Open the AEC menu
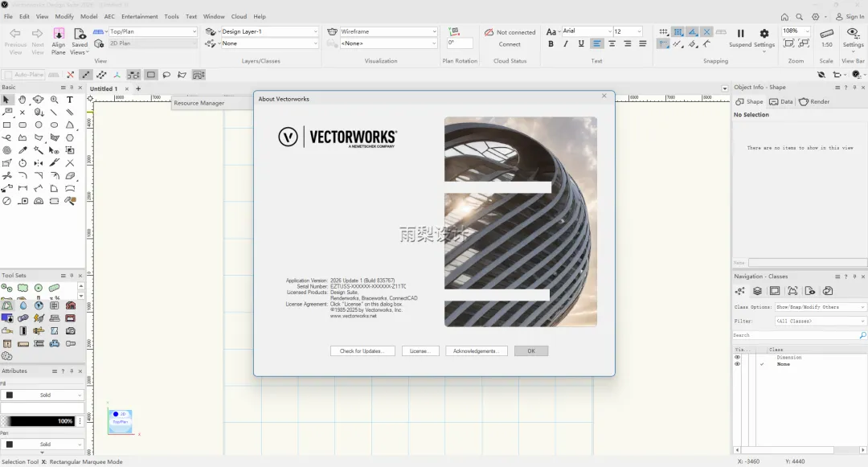The height and width of the screenshot is (467, 868). pyautogui.click(x=109, y=17)
